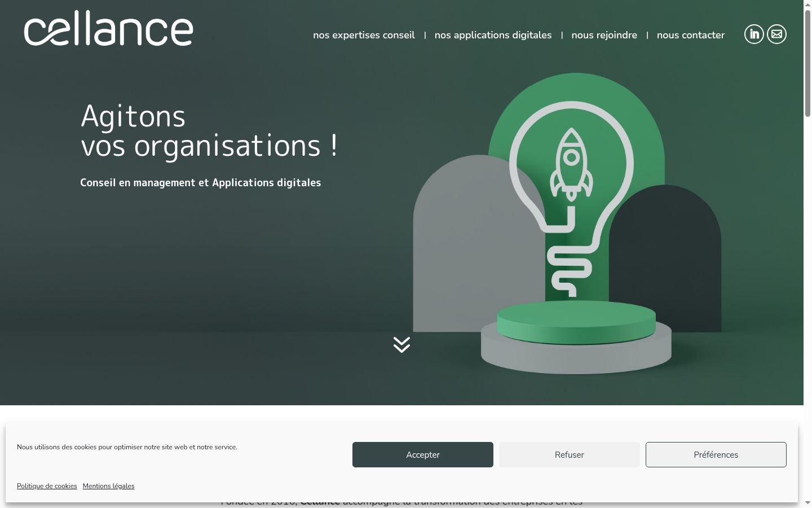812x508 pixels.
Task: Click the page vertical scrollbar thumb
Action: tap(807, 63)
